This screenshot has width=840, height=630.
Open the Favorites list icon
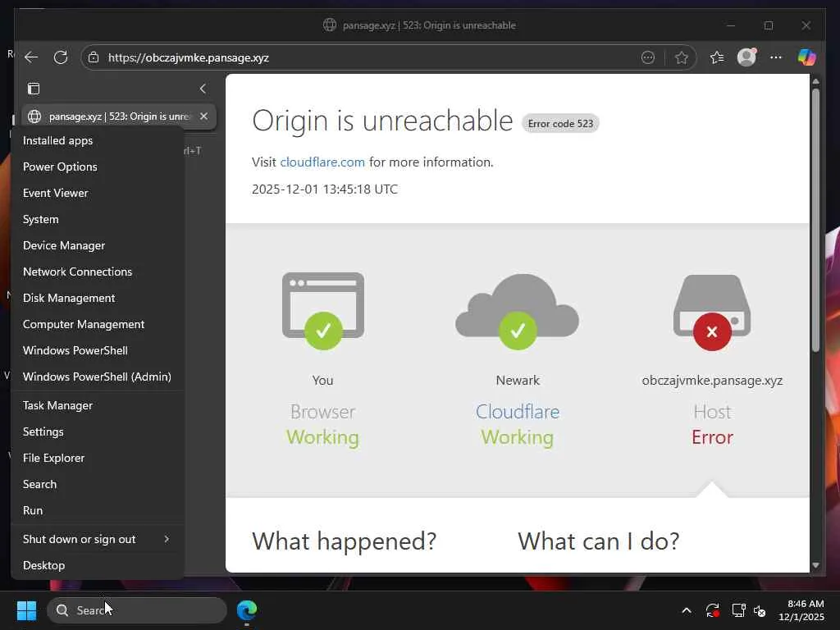(717, 57)
